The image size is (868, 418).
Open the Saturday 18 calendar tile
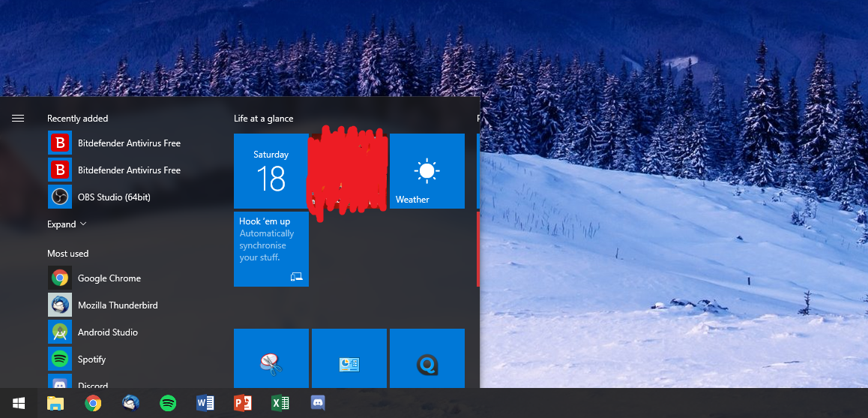271,171
